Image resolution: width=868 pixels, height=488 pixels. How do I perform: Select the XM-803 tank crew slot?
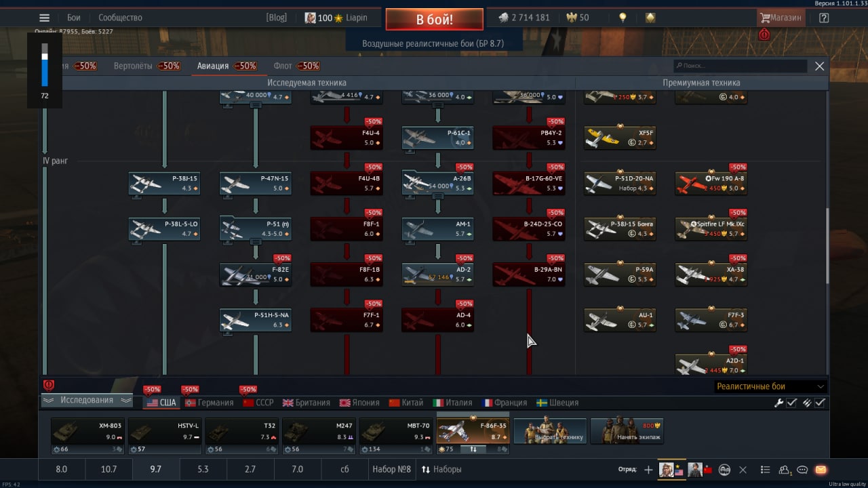pos(87,435)
